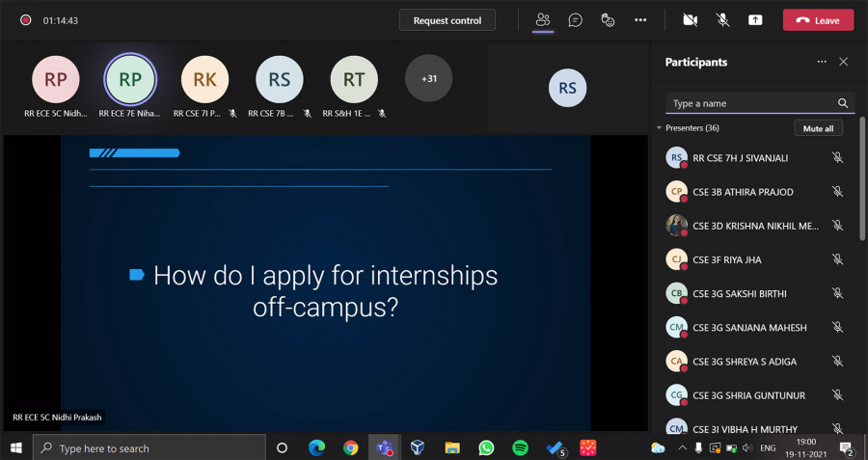Show the +31 additional participants
This screenshot has width=868, height=460.
[x=429, y=78]
